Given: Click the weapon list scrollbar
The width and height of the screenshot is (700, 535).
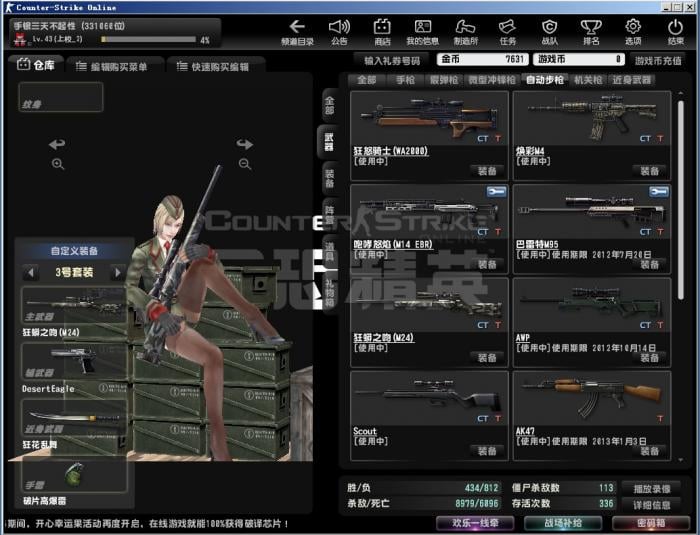Looking at the screenshot, I should (x=680, y=200).
